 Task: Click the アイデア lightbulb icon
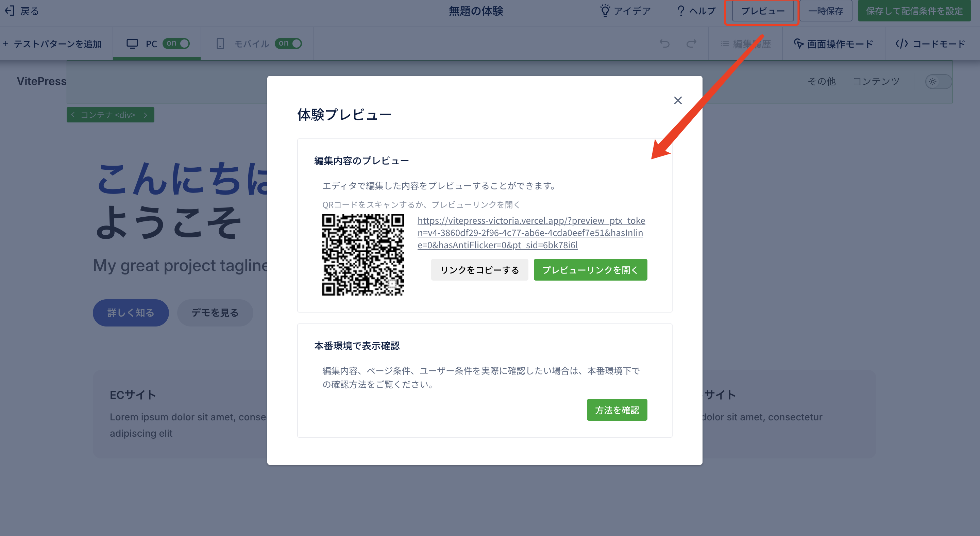click(605, 11)
